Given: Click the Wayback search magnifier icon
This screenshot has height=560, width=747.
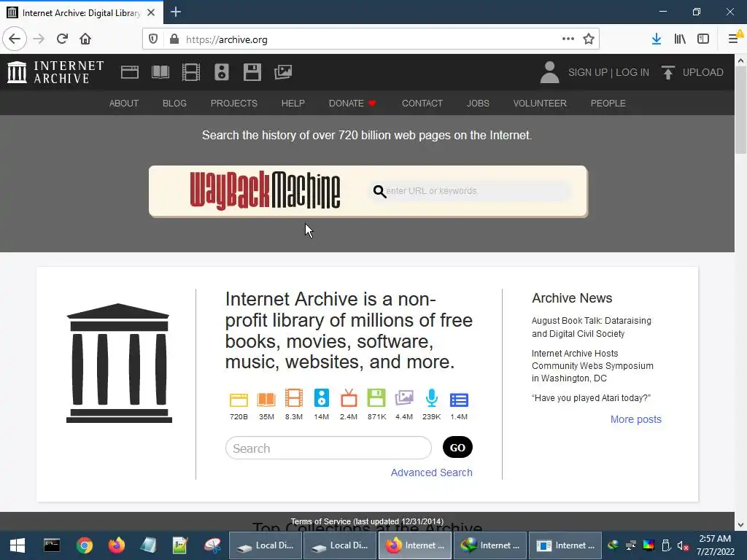Looking at the screenshot, I should (379, 192).
